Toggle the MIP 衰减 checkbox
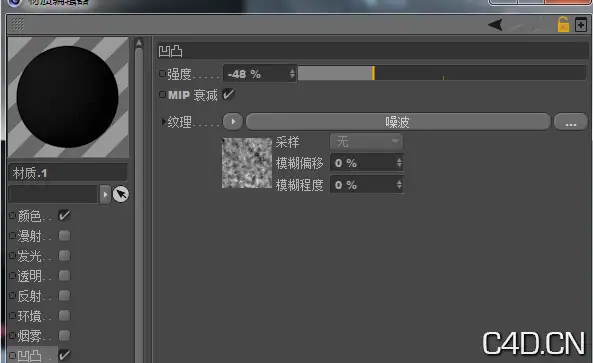Image resolution: width=593 pixels, height=363 pixels. click(x=228, y=94)
